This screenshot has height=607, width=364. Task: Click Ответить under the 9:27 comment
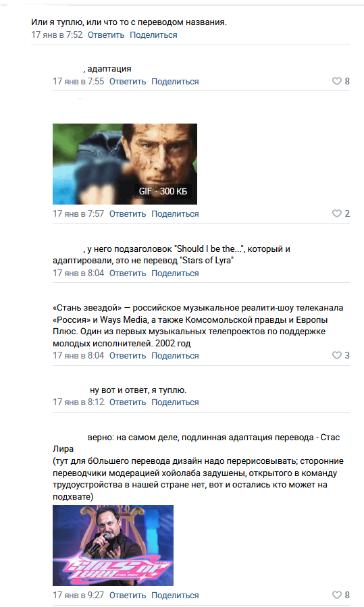[x=128, y=596]
